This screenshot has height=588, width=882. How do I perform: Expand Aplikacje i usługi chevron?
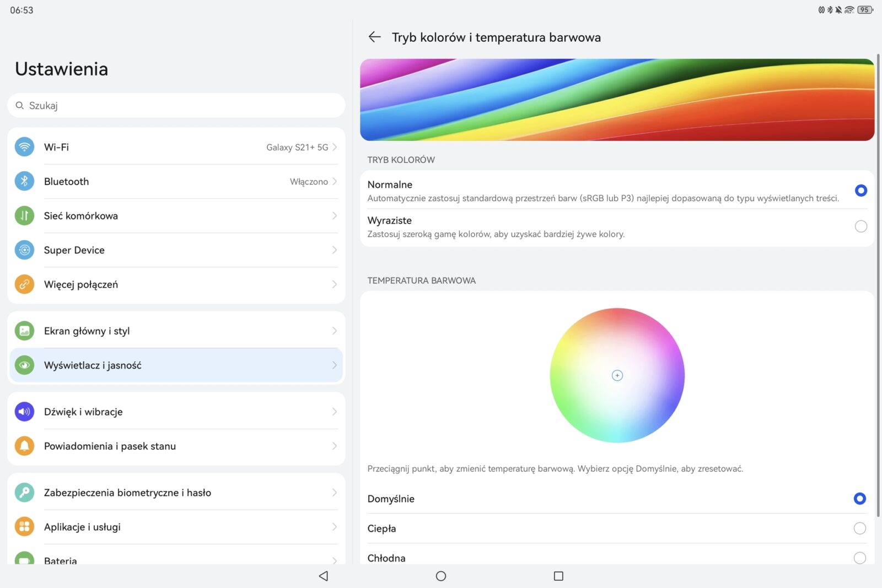click(334, 527)
